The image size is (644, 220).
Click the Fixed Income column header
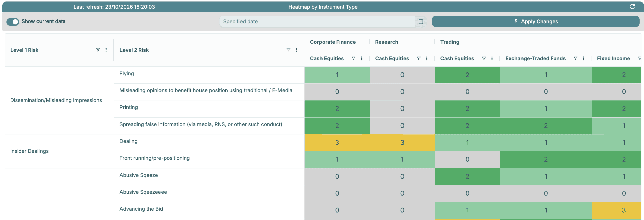tap(613, 58)
